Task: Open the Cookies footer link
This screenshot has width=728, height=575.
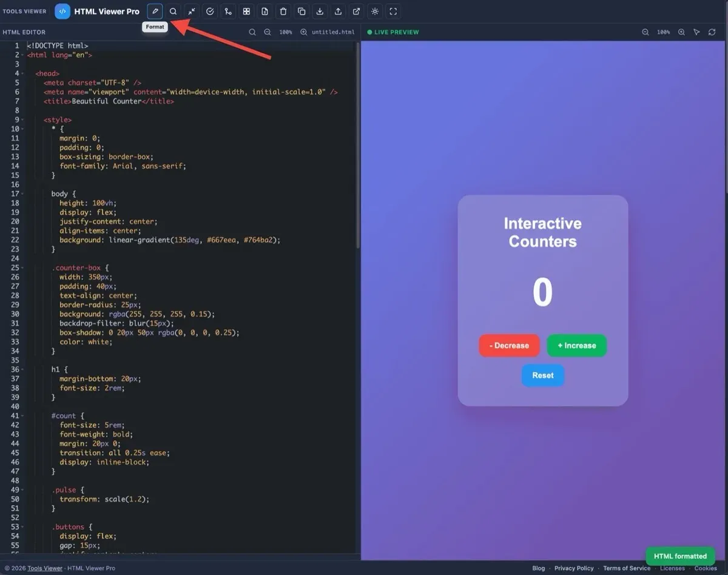Action: [706, 568]
